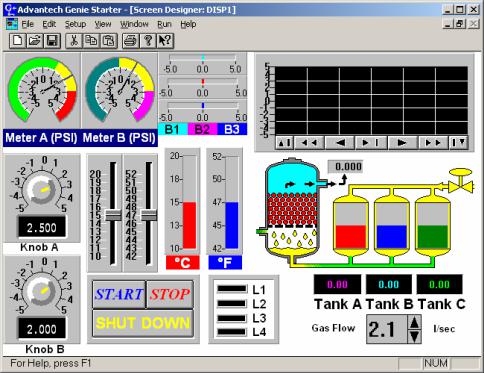Click the STOP button
Viewport: 484px width, 373px height.
point(170,294)
